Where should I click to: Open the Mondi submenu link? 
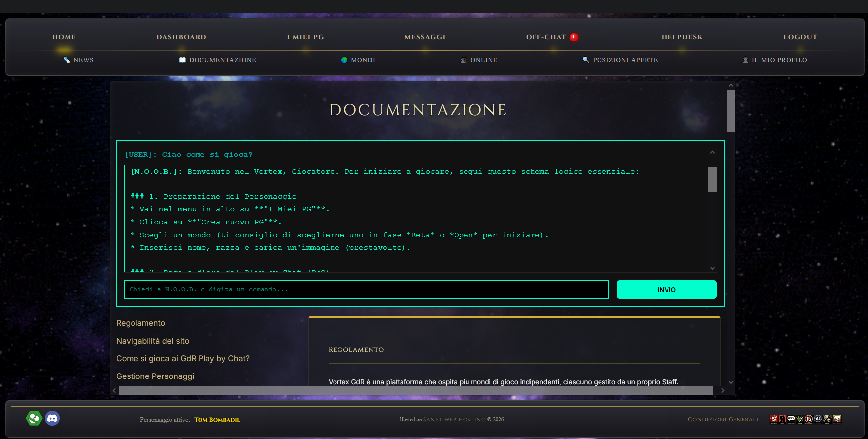[x=363, y=60]
